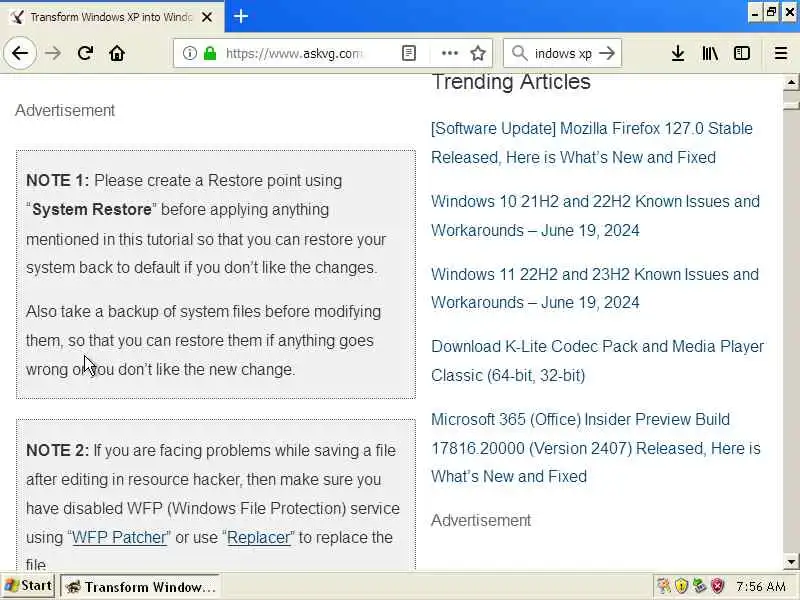This screenshot has width=800, height=600.
Task: Open Microsoft 365 Insider Preview article
Action: point(596,447)
